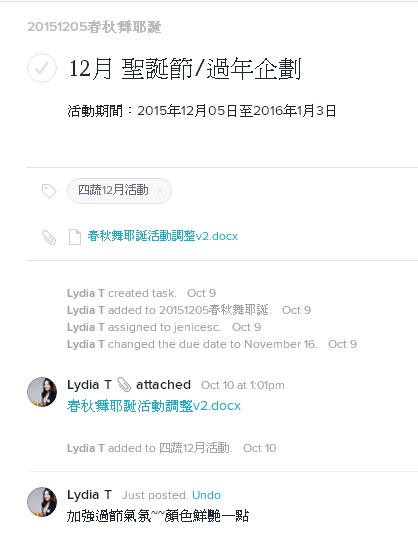Screen dimensions: 418x555
Task: Open the docx link in the Oct 10 comment
Action: coord(154,406)
